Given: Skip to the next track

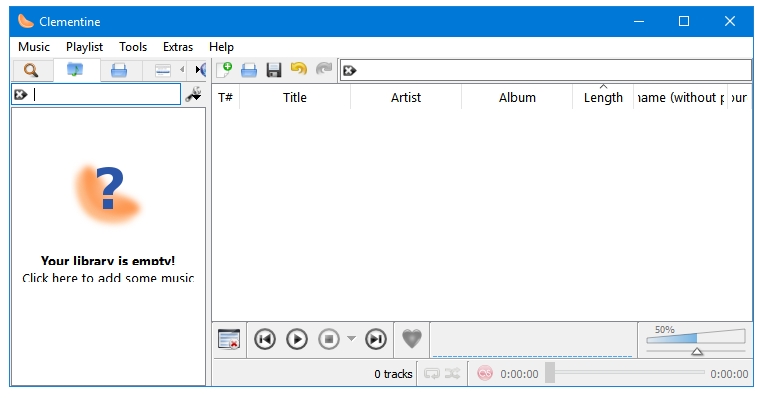Looking at the screenshot, I should [x=376, y=339].
